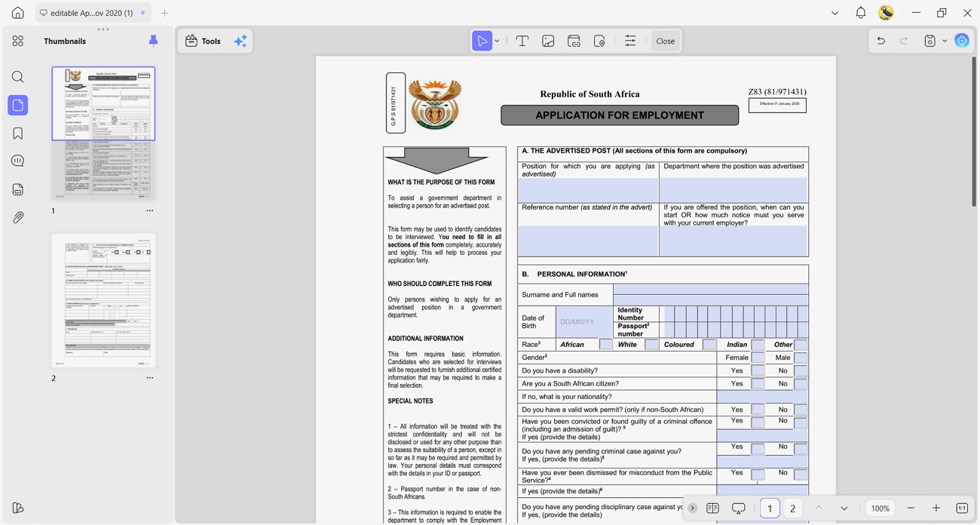
Task: Jump to page 1 button
Action: pos(770,508)
